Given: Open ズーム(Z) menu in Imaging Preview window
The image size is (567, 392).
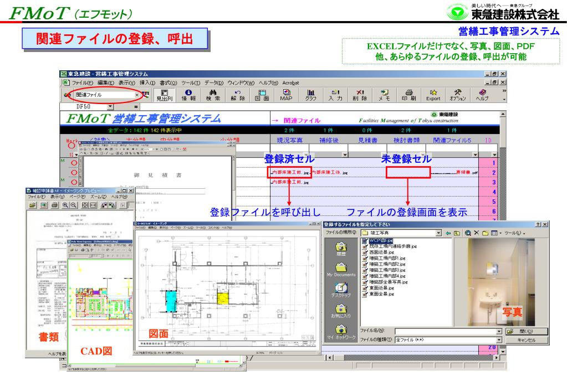Looking at the screenshot, I should (x=98, y=197).
